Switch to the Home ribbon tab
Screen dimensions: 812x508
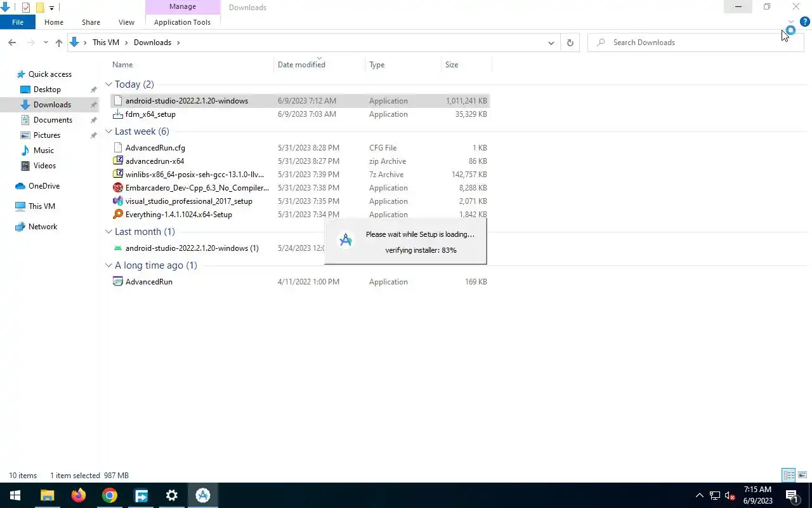[54, 22]
